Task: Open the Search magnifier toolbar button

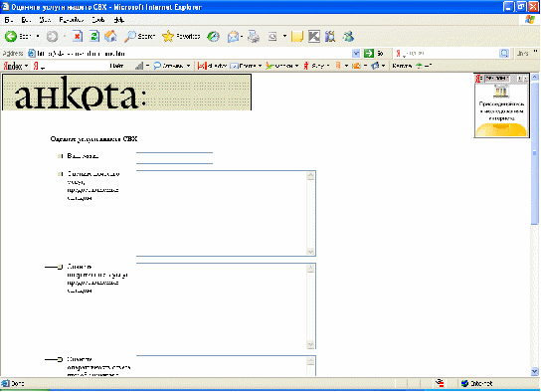Action: coord(139,36)
